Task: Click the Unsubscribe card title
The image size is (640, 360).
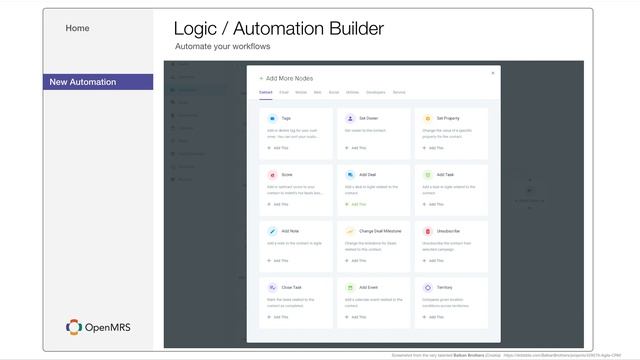Action: coord(448,231)
